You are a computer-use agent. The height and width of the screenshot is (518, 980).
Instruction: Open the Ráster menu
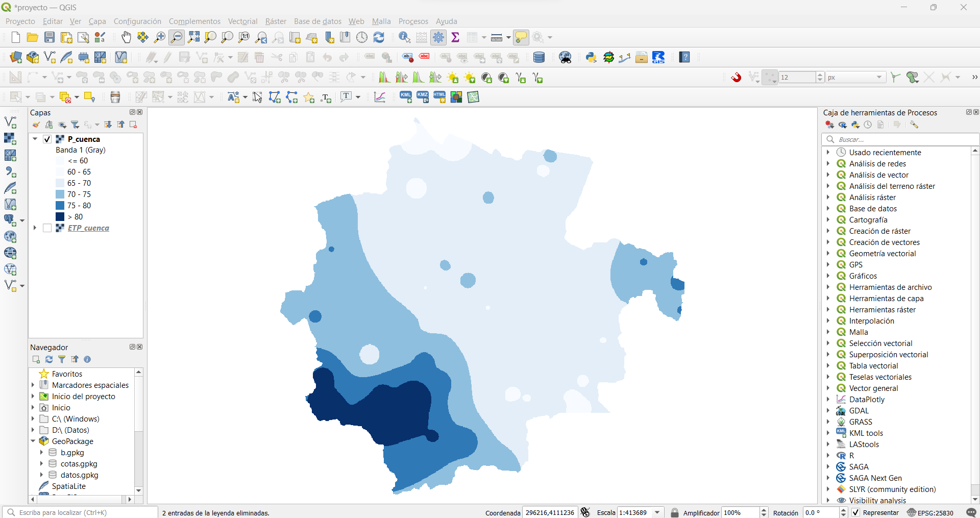(276, 21)
